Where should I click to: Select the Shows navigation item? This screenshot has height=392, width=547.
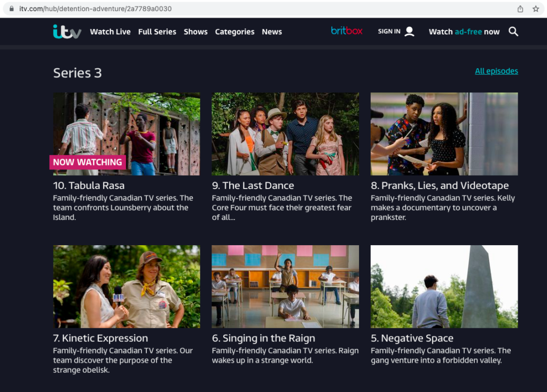pyautogui.click(x=196, y=32)
